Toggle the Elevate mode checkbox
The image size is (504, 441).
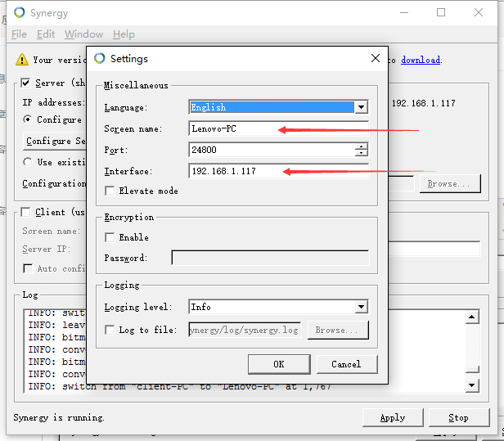click(110, 191)
